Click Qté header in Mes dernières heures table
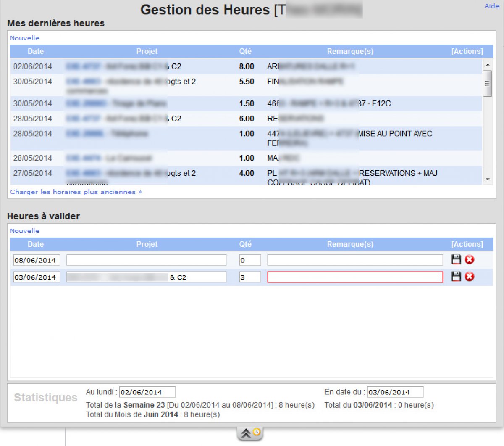504x446 pixels. (245, 51)
